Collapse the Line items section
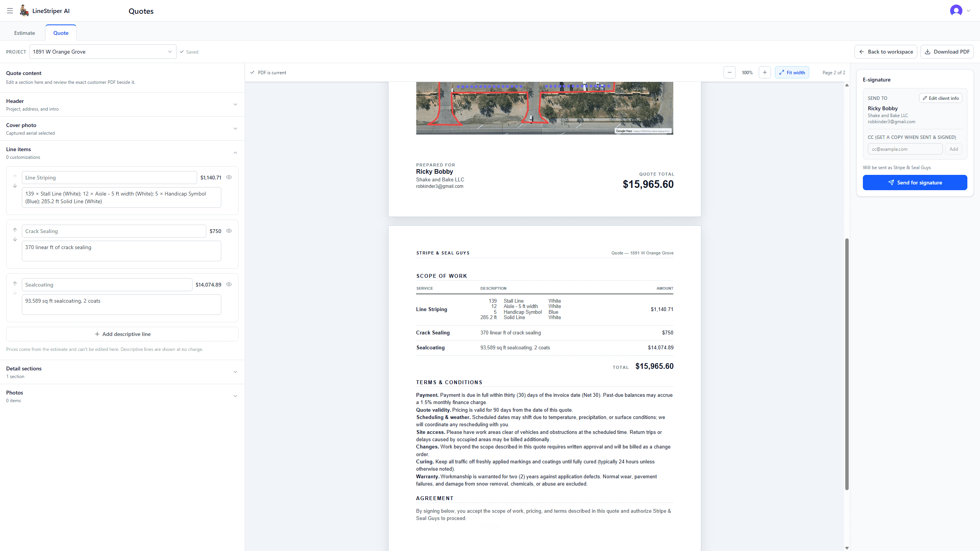Image resolution: width=980 pixels, height=551 pixels. (122, 153)
